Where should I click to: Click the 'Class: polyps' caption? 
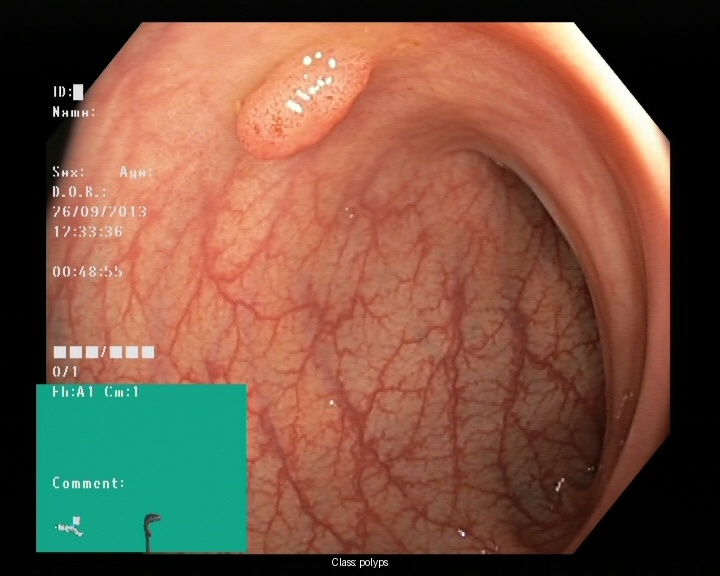point(360,563)
